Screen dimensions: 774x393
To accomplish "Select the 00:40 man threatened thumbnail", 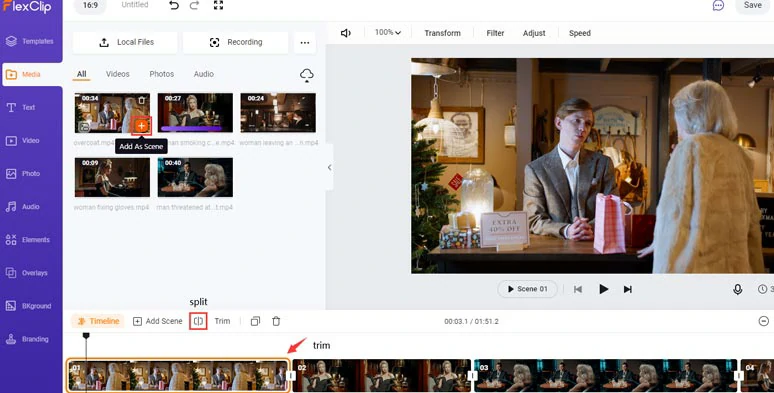I will coord(195,177).
